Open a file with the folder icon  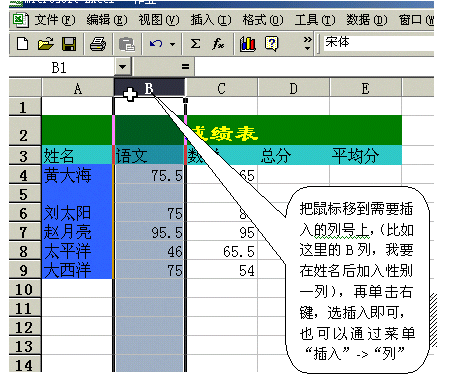[x=46, y=44]
